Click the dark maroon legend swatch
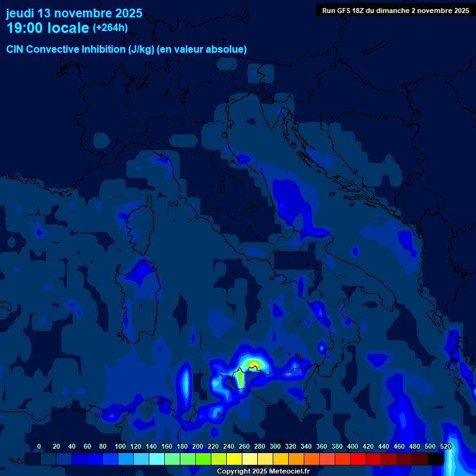Image resolution: width=476 pixels, height=476 pixels. tap(405, 459)
